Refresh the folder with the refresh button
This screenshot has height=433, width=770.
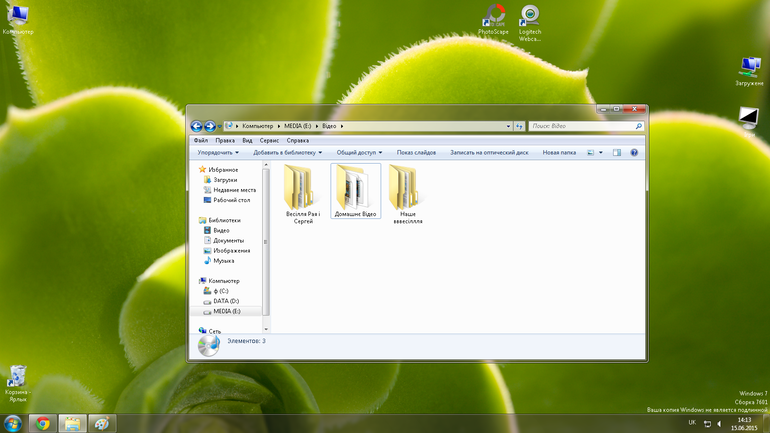click(520, 126)
